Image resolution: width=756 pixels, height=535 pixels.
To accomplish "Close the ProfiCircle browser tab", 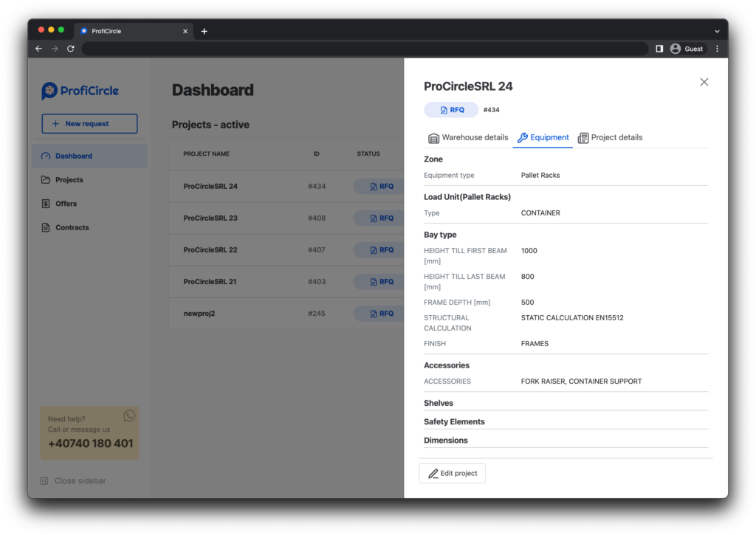I will (185, 31).
